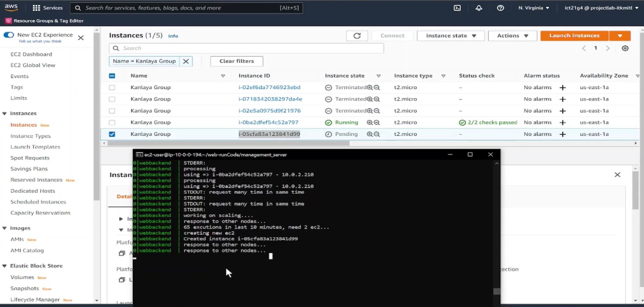Open the CloudShell terminal icon
Image resolution: width=644 pixels, height=307 pixels.
tap(457, 8)
